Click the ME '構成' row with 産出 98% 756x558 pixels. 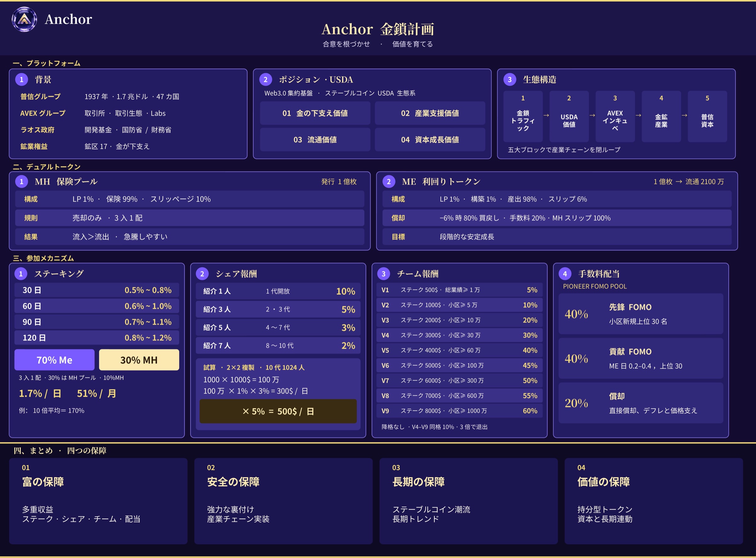pos(557,199)
